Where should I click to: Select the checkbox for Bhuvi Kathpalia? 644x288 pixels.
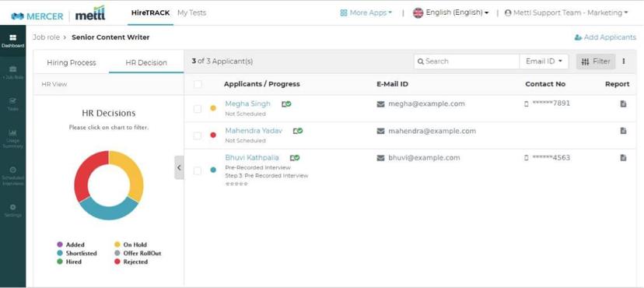click(198, 170)
